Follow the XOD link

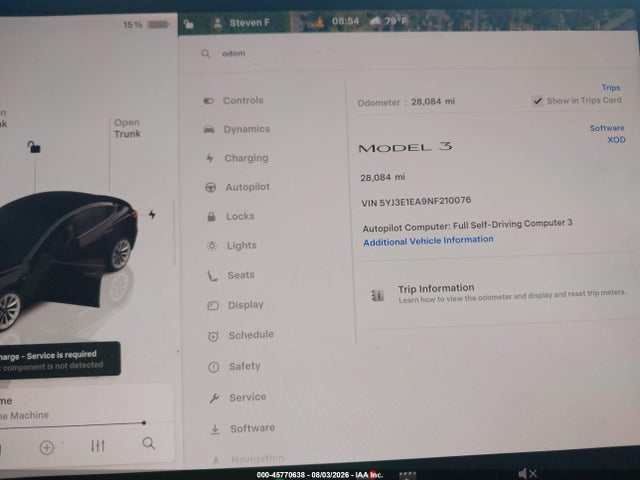[616, 140]
